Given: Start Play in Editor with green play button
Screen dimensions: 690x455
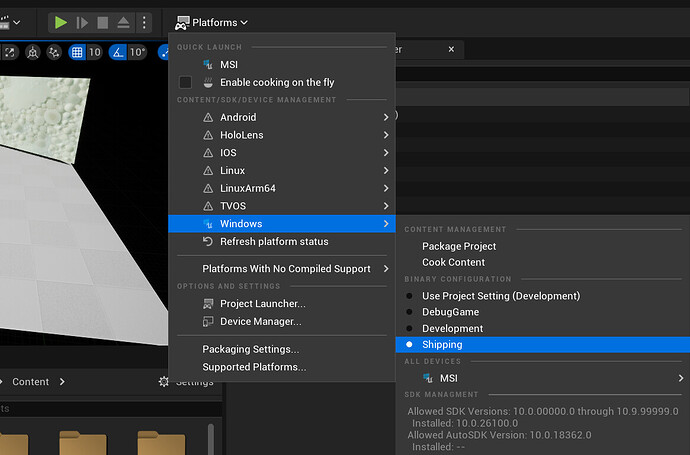Looking at the screenshot, I should (x=60, y=22).
